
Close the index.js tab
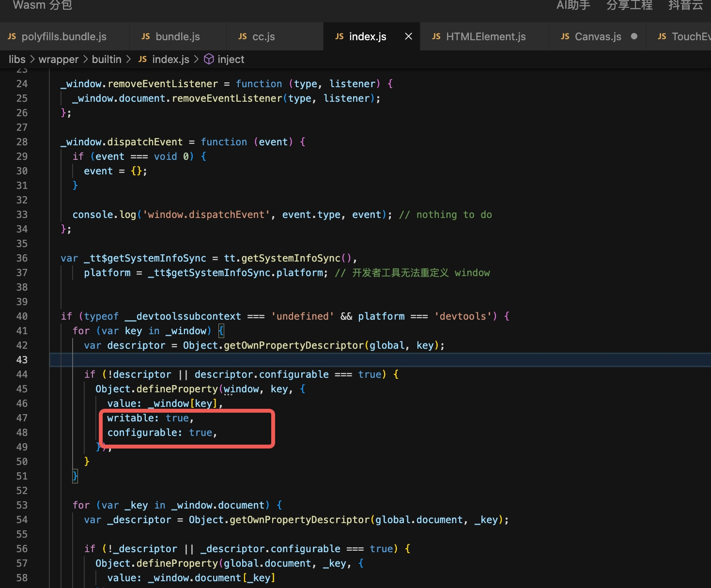[x=408, y=36]
